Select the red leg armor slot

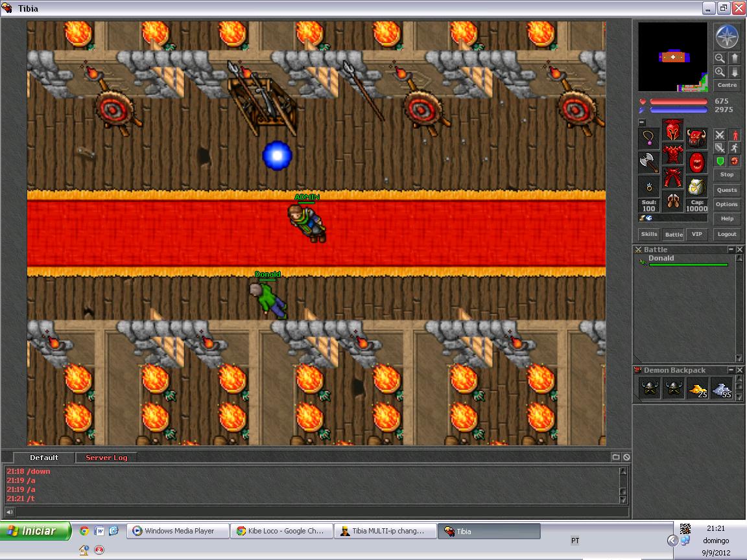(x=672, y=178)
